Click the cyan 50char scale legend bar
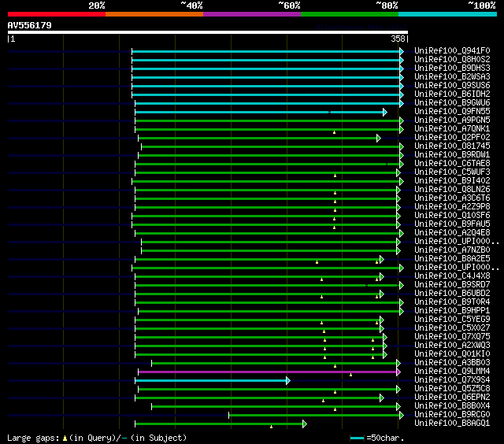The height and width of the screenshot is (444, 504). click(358, 438)
